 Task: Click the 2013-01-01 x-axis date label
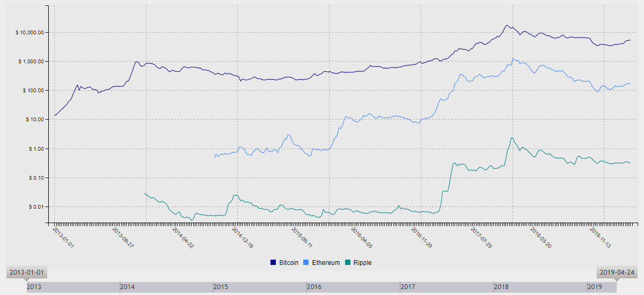click(x=63, y=237)
